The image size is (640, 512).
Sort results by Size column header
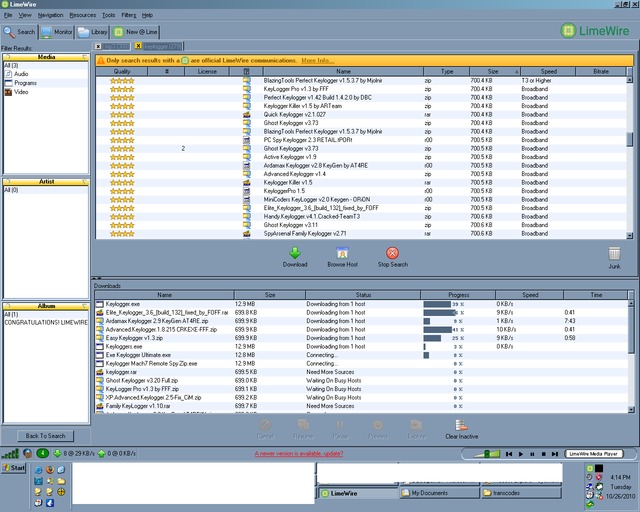click(495, 71)
